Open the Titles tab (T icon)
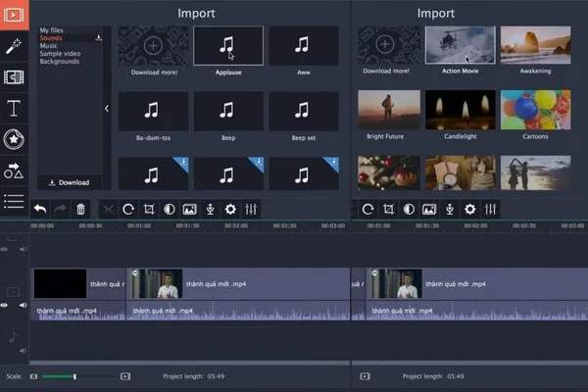Image resolution: width=588 pixels, height=392 pixels. tap(14, 109)
